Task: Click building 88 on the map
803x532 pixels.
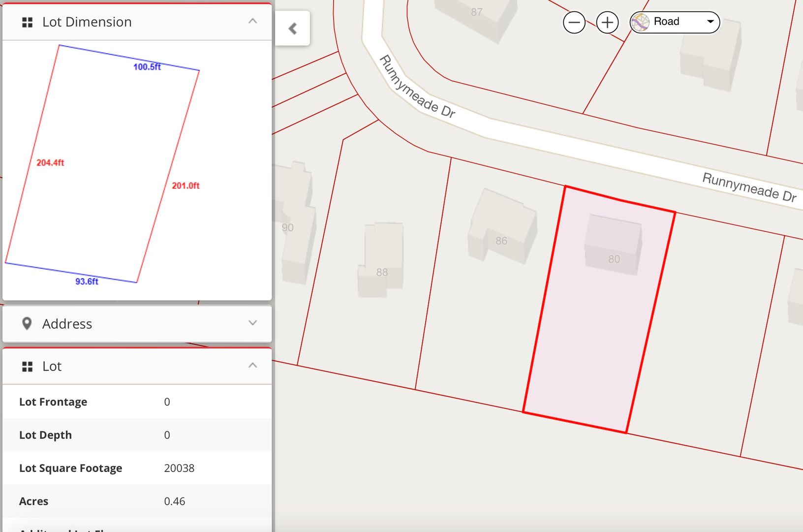Action: [381, 260]
